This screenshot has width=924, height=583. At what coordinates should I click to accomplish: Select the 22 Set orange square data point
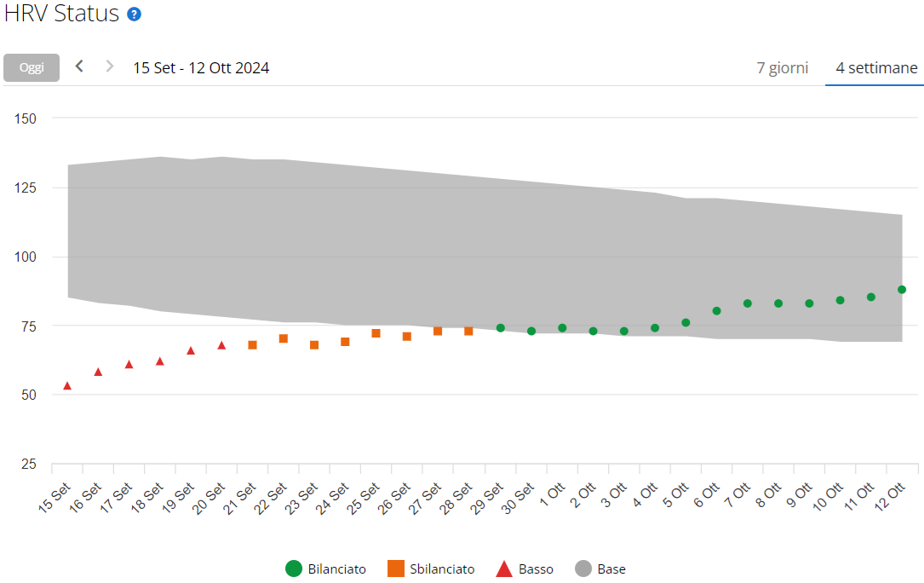284,338
